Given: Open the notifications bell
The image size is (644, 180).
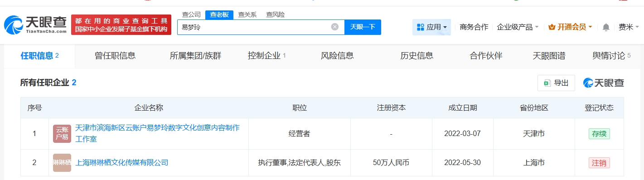Looking at the screenshot, I should (606, 27).
